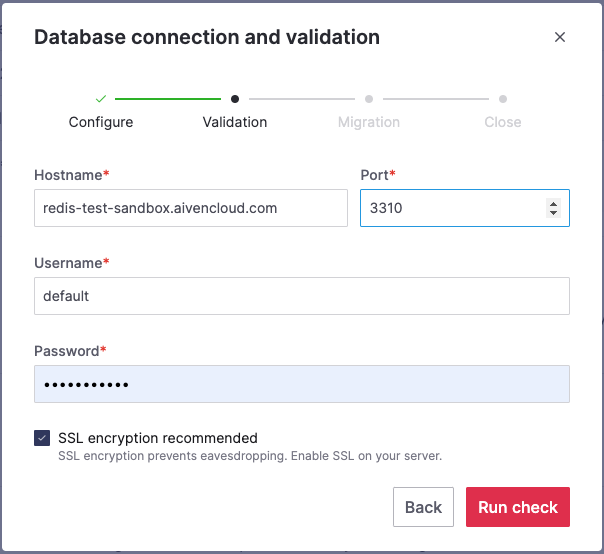The height and width of the screenshot is (554, 604).
Task: Focus the masked Password field
Action: pyautogui.click(x=301, y=384)
